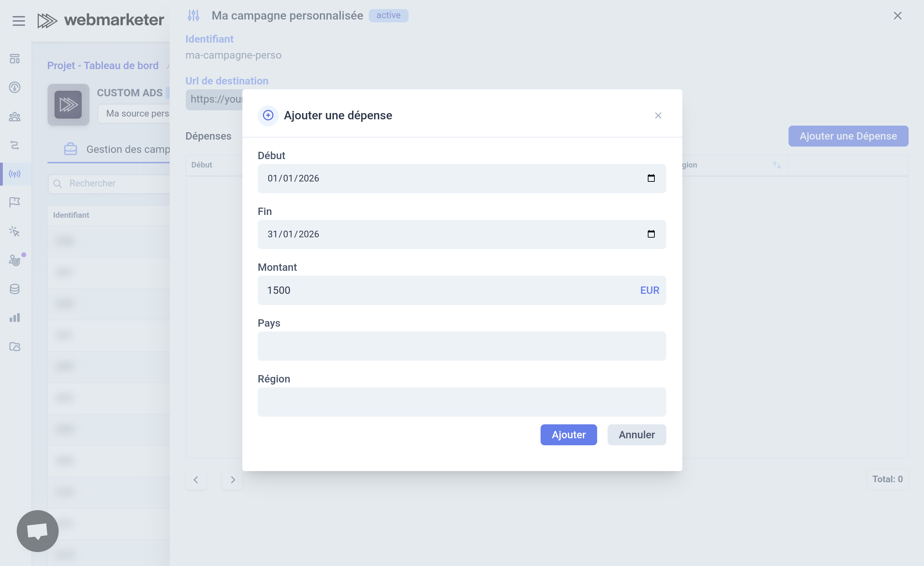Open the Projet - Tableau de bord breadcrumb
This screenshot has height=566, width=924.
tap(103, 66)
